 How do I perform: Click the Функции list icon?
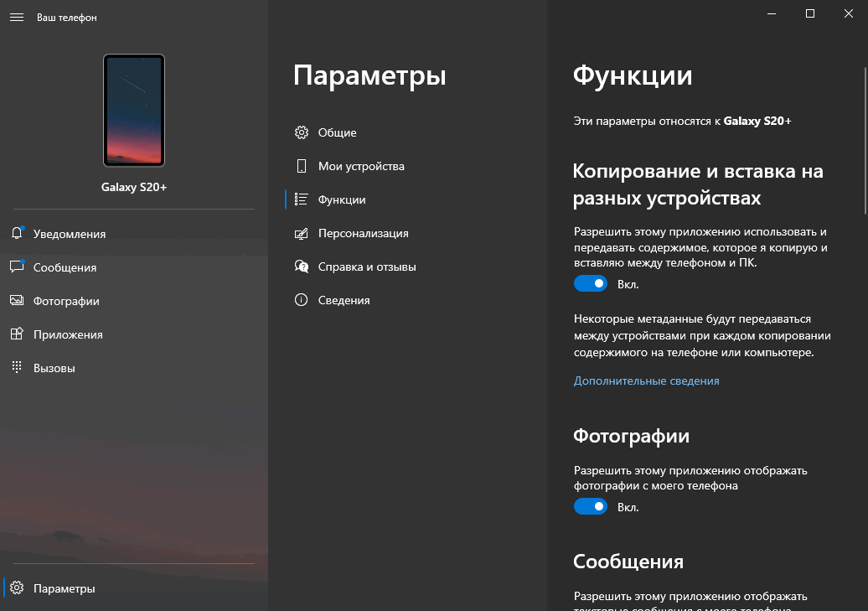(x=302, y=199)
